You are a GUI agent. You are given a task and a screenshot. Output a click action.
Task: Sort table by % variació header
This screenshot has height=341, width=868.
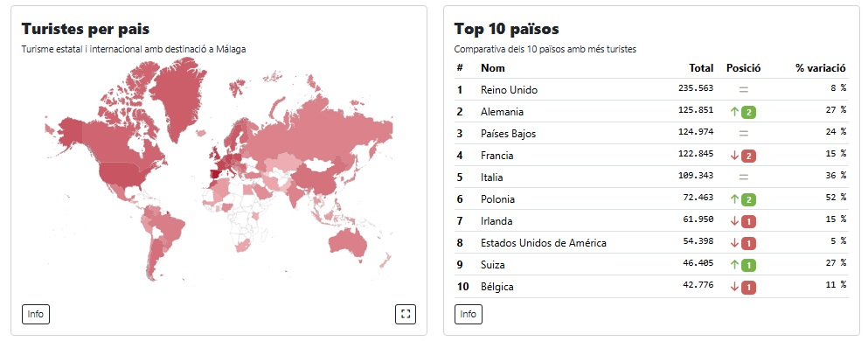(x=821, y=68)
